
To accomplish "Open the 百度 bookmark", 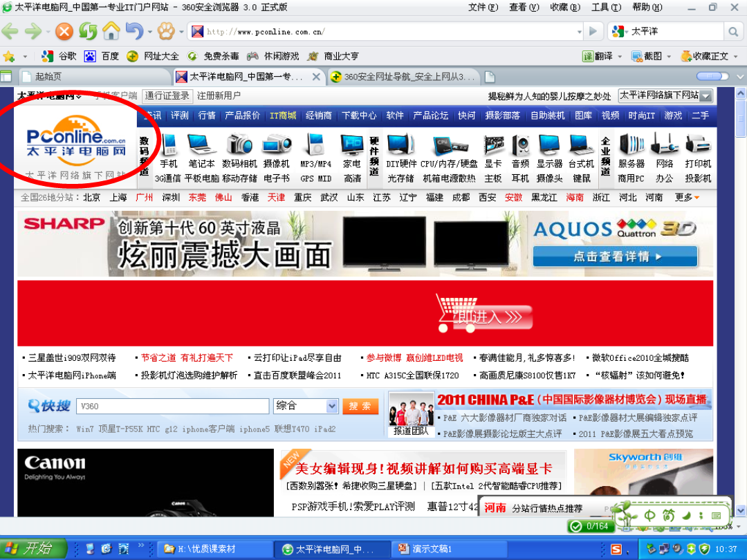I will (x=102, y=56).
